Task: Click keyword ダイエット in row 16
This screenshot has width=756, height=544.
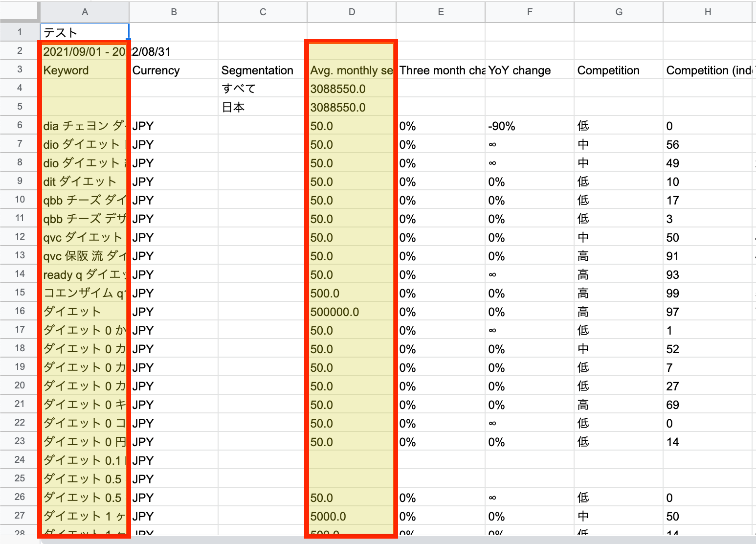Action: (85, 312)
